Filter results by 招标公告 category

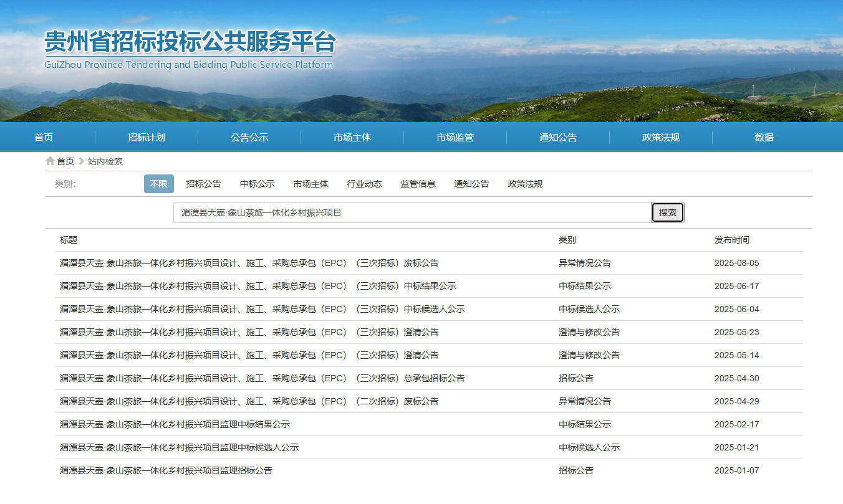pyautogui.click(x=203, y=184)
